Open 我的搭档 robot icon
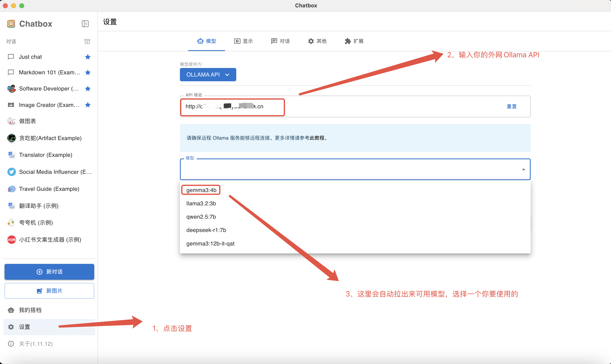Screen dimensions: 611x364 [11, 310]
